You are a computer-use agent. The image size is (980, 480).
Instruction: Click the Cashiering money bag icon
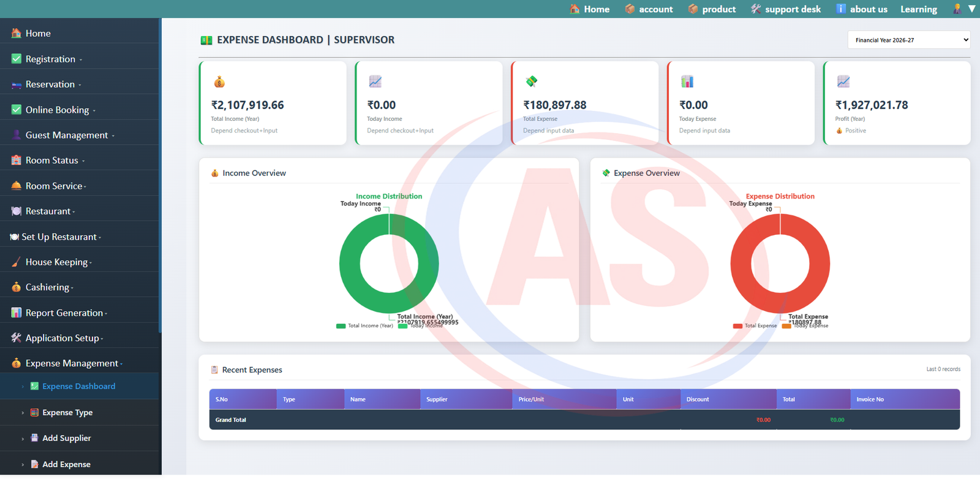(x=17, y=287)
